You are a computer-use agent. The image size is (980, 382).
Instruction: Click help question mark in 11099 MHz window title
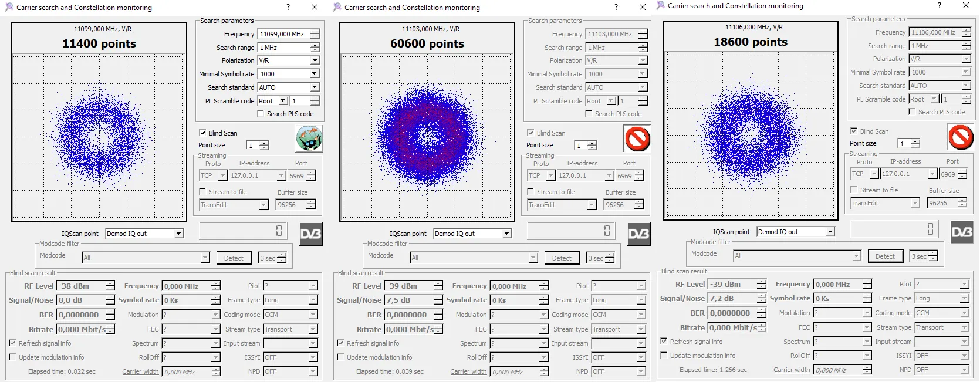tap(288, 7)
